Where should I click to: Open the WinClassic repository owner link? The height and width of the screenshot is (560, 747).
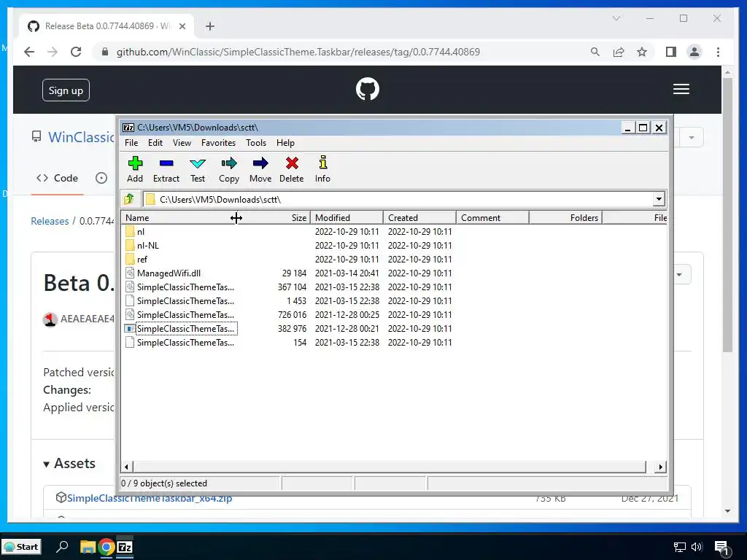pos(81,137)
